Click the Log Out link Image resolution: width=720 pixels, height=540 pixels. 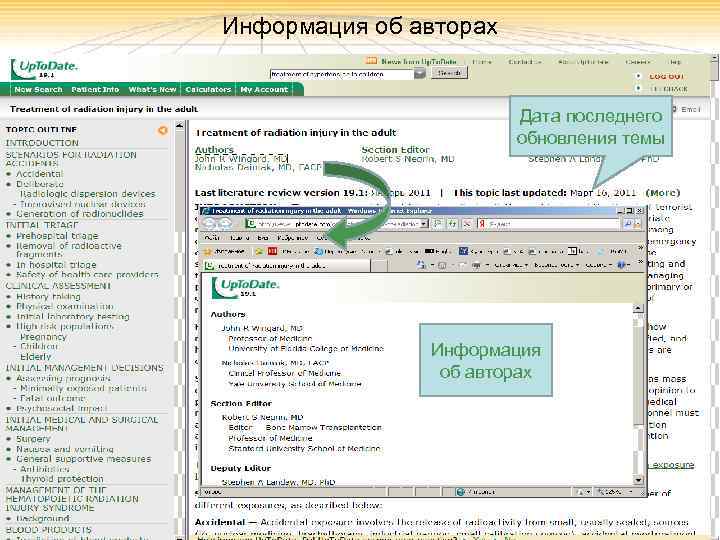pyautogui.click(x=666, y=76)
